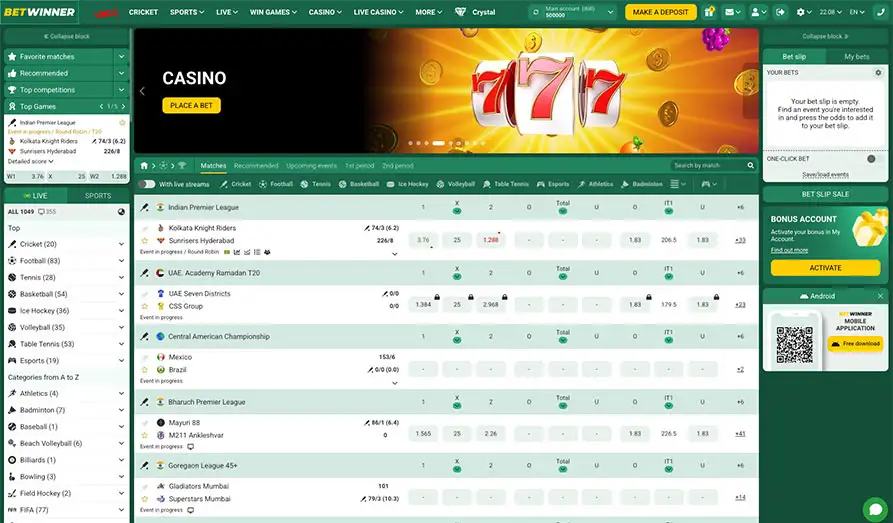Screen dimensions: 893x523
Task: Open live chat bubble
Action: pyautogui.click(x=875, y=509)
